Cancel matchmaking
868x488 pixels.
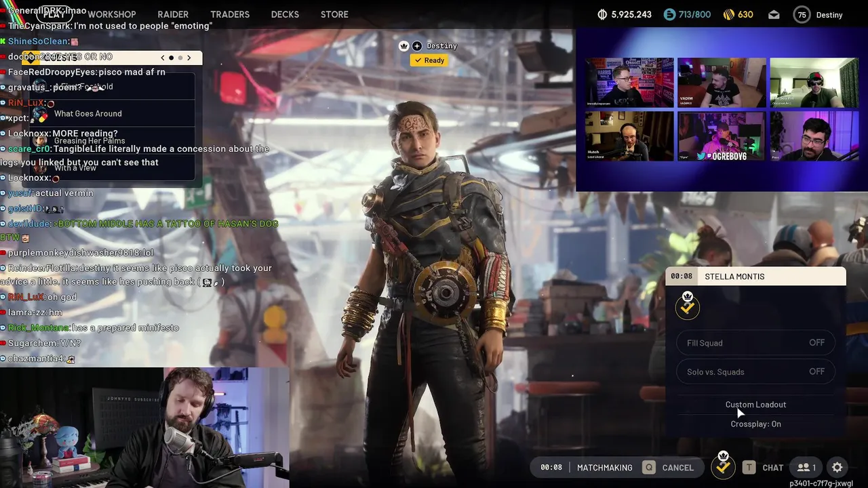[x=669, y=467]
